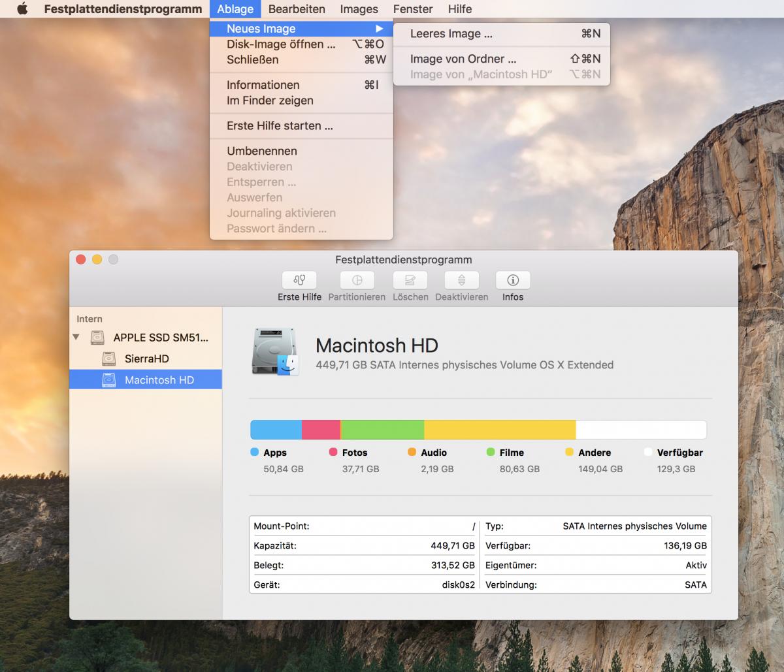Image resolution: width=784 pixels, height=672 pixels.
Task: Click the Ablage menu
Action: coord(235,9)
